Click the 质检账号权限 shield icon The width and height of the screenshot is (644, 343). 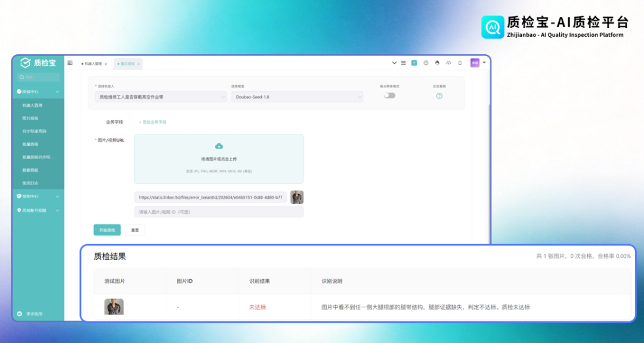(19, 210)
